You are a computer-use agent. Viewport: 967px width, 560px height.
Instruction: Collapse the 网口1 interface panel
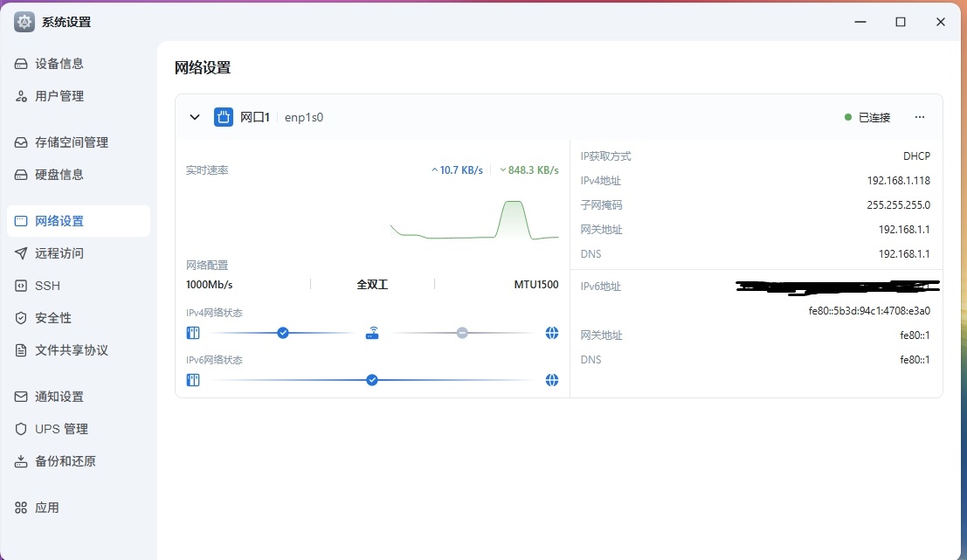tap(194, 116)
